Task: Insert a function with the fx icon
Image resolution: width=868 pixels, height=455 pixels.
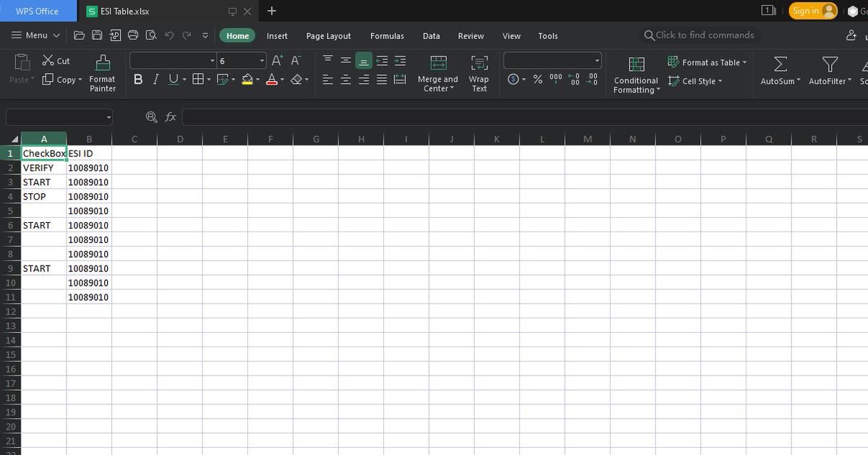Action: click(x=171, y=116)
